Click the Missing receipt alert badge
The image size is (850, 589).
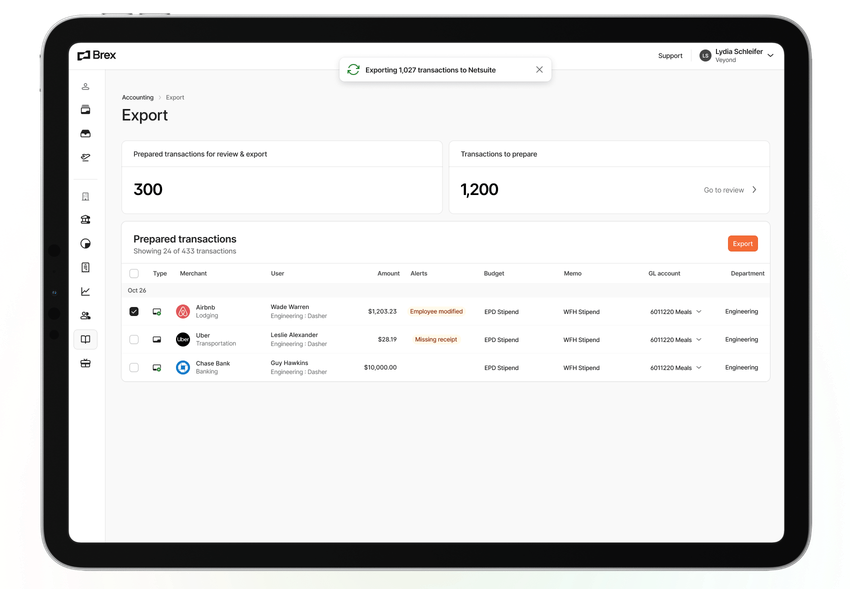tap(436, 340)
